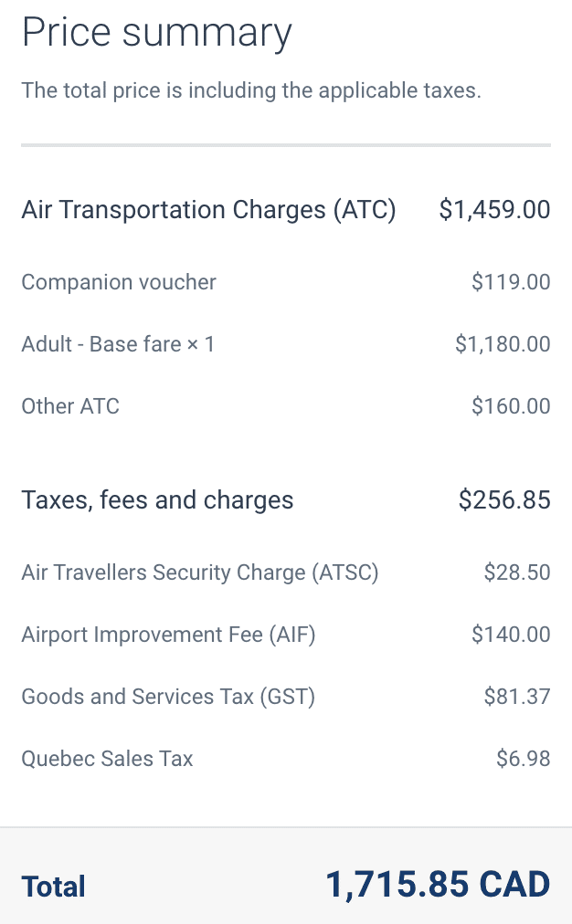The image size is (572, 924).
Task: Click the $160.00 Other ATC amount
Action: pyautogui.click(x=511, y=406)
